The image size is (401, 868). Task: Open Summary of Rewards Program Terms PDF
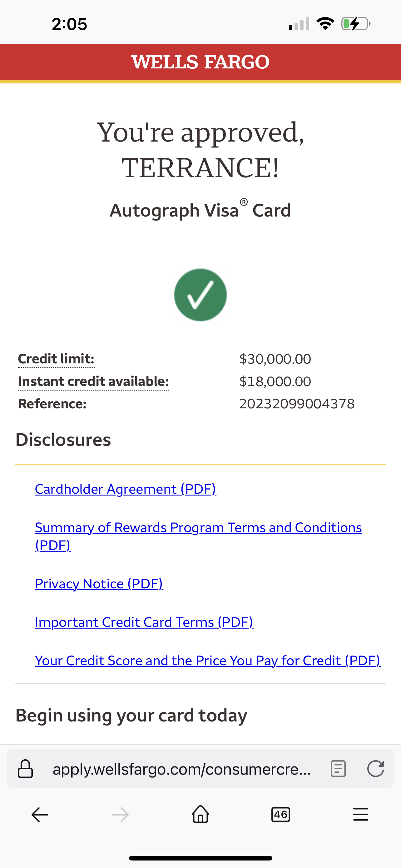click(198, 528)
